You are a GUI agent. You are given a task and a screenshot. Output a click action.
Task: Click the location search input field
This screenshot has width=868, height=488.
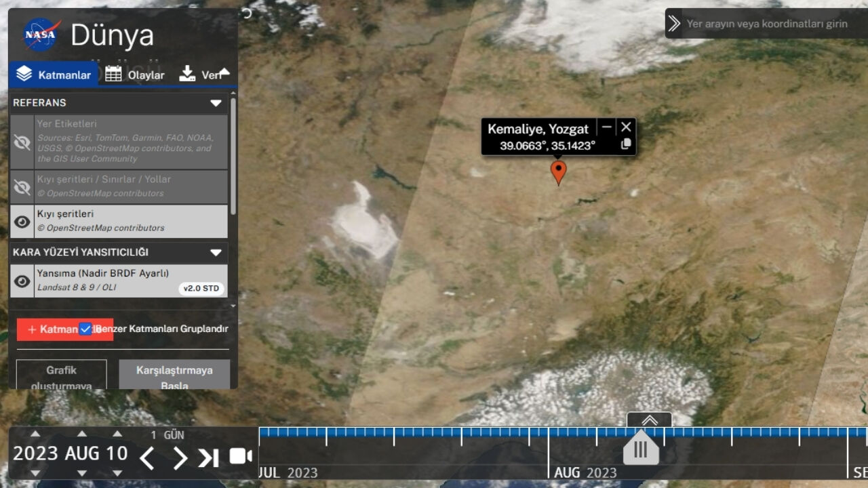pos(770,24)
